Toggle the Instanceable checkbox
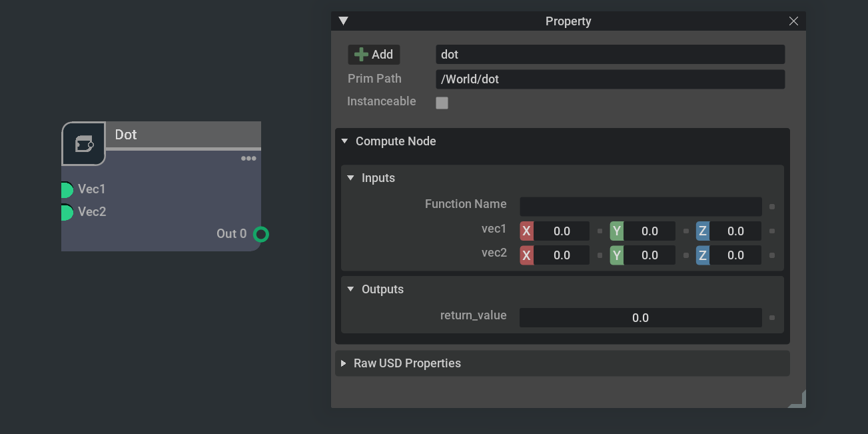 (x=442, y=103)
